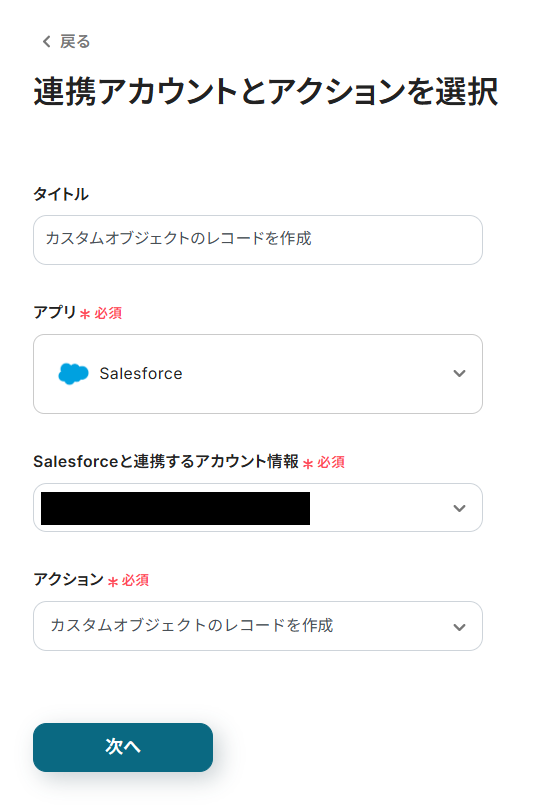Screen dimensions: 536x806
Task: Click the Salesforce cloud logo icon
Action: 73,374
